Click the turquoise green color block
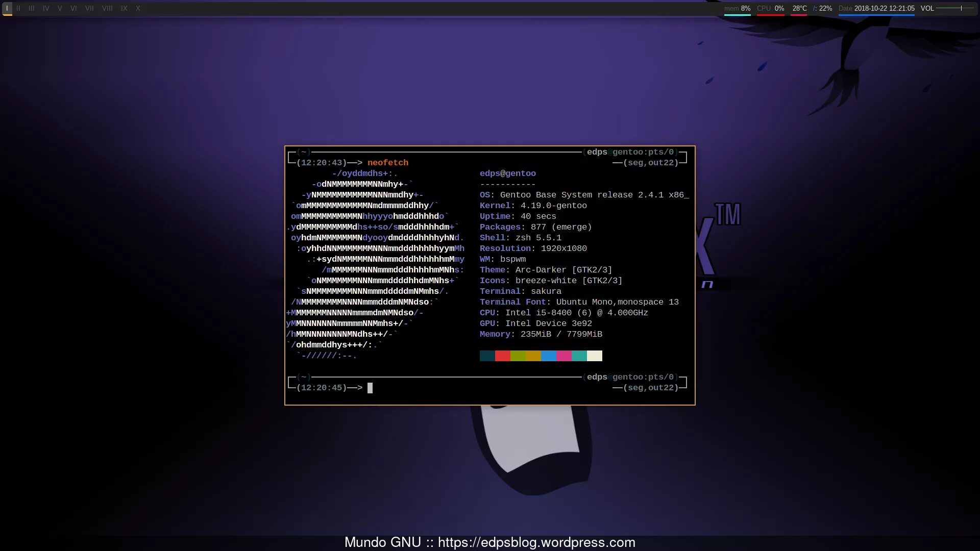Viewport: 980px width, 551px height. (579, 356)
